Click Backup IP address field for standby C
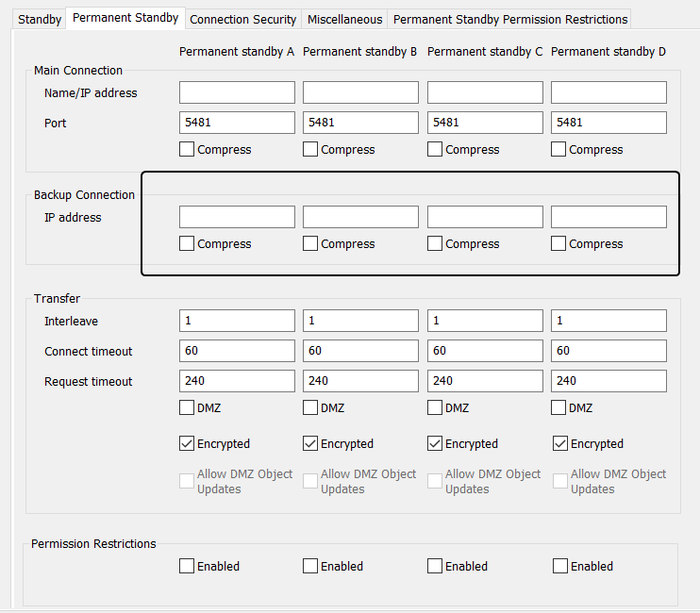Screen dimensions: 700x613 click(x=485, y=217)
